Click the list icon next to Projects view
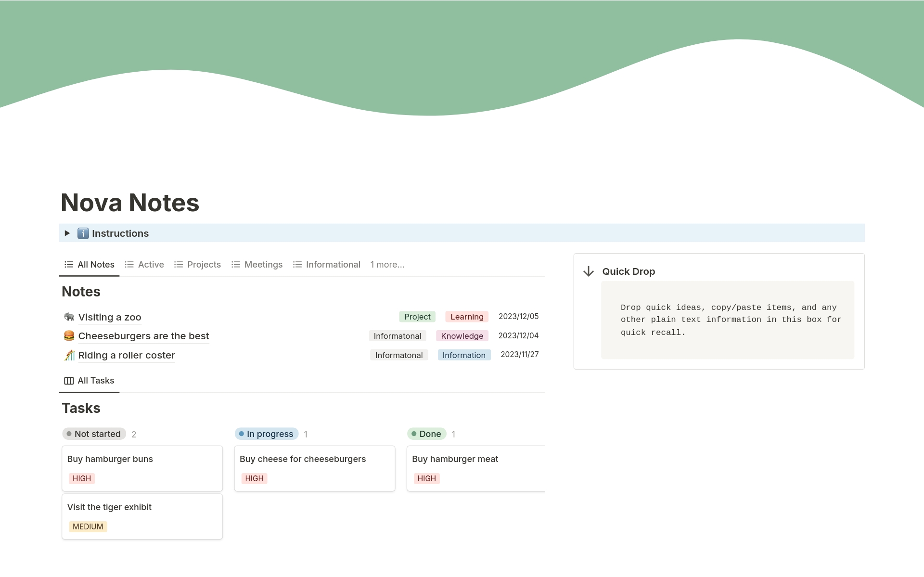 click(x=178, y=264)
